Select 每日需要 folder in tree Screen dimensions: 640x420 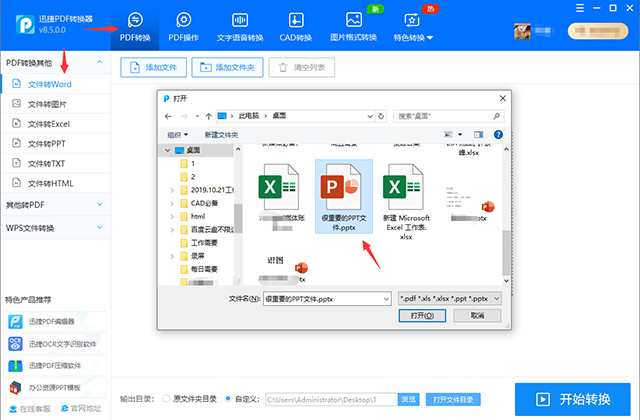(199, 269)
